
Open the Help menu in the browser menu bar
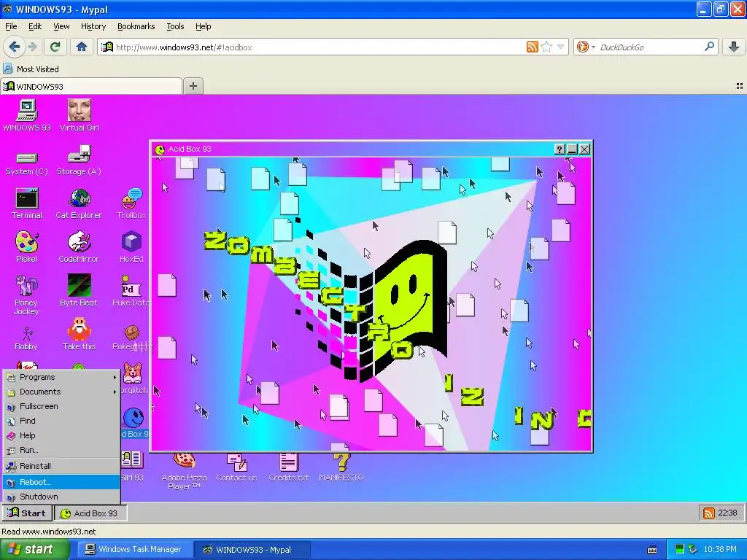[204, 26]
